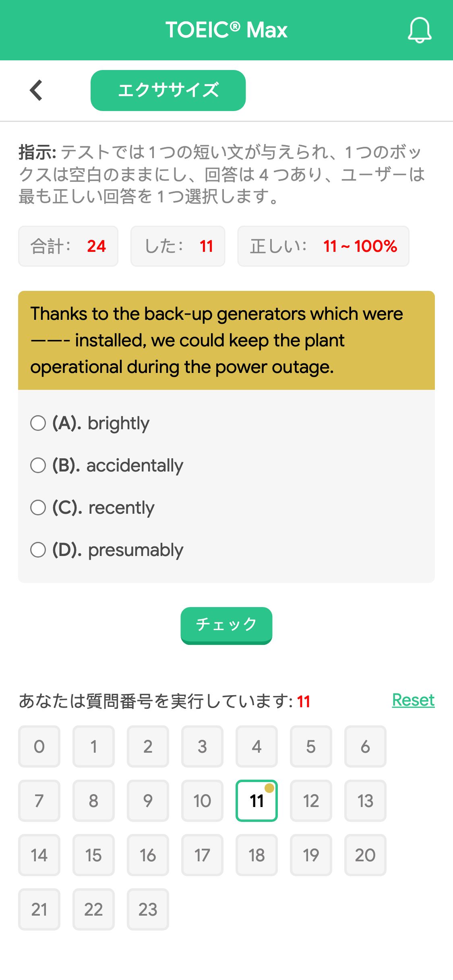Jump to question number 3
Screen dimensions: 453x980
[202, 747]
